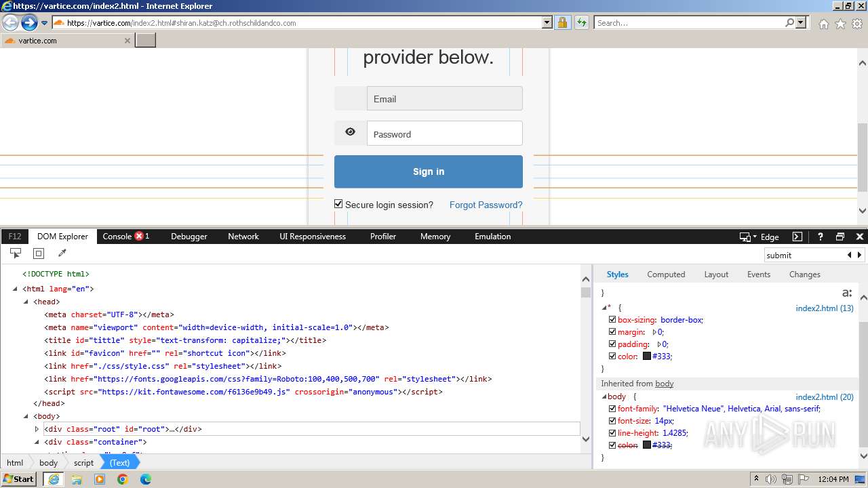This screenshot has height=488, width=868.
Task: Open the Computed styles tab
Action: (x=666, y=274)
